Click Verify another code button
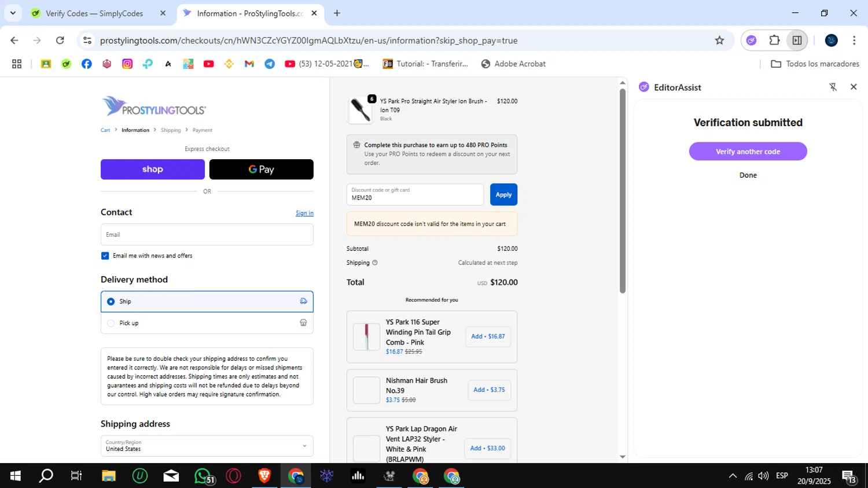868x488 pixels. click(x=748, y=152)
